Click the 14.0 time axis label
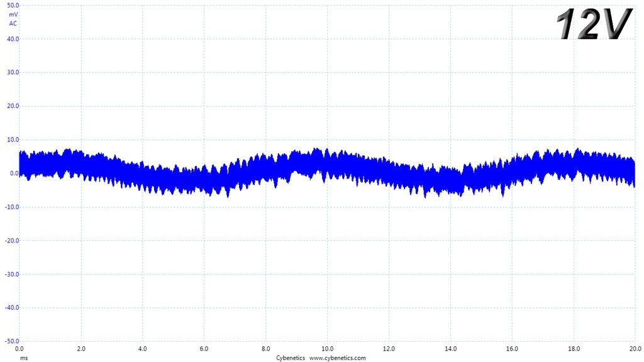This screenshot has width=644, height=362. tap(450, 348)
